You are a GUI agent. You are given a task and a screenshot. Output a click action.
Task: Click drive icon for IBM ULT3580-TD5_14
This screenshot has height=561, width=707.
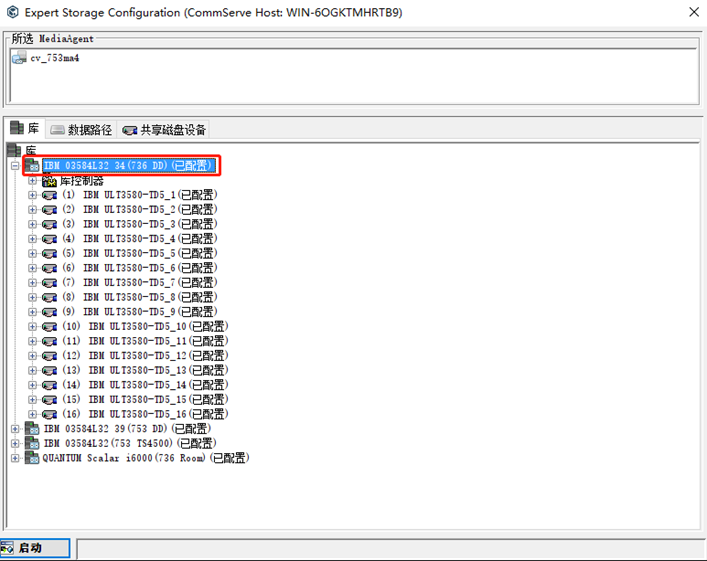pyautogui.click(x=49, y=385)
